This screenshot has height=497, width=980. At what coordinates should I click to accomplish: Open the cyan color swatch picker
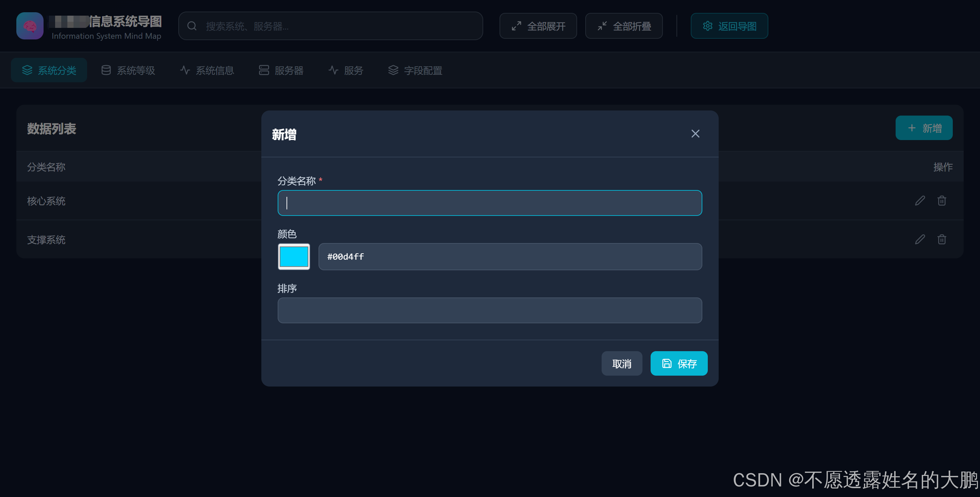tap(294, 256)
